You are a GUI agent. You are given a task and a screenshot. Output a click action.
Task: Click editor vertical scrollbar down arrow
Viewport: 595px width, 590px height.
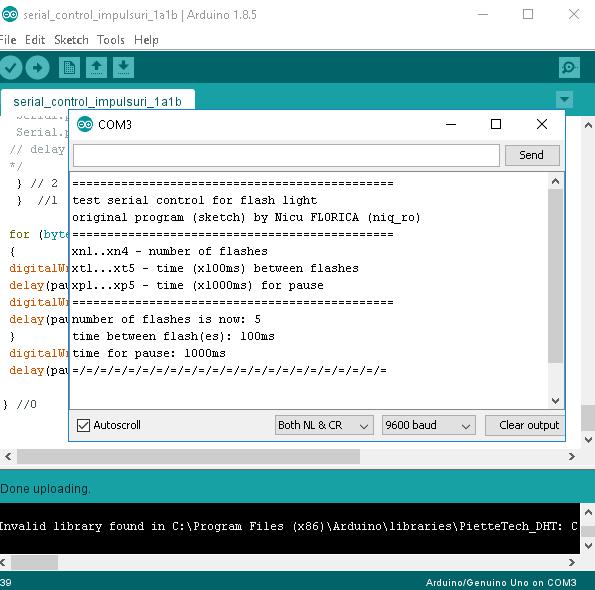pos(588,440)
